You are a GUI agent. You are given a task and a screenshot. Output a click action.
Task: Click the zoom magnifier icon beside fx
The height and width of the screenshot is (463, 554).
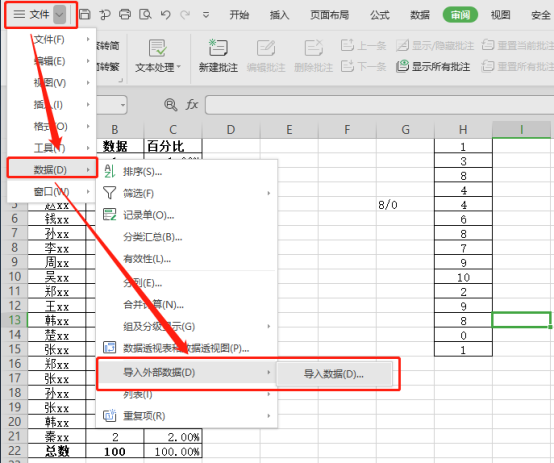(171, 105)
